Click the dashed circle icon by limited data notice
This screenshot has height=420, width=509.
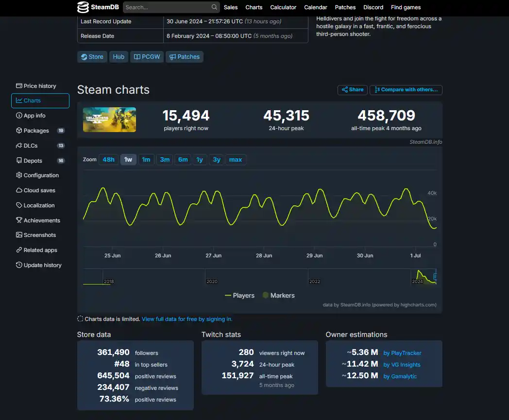80,319
